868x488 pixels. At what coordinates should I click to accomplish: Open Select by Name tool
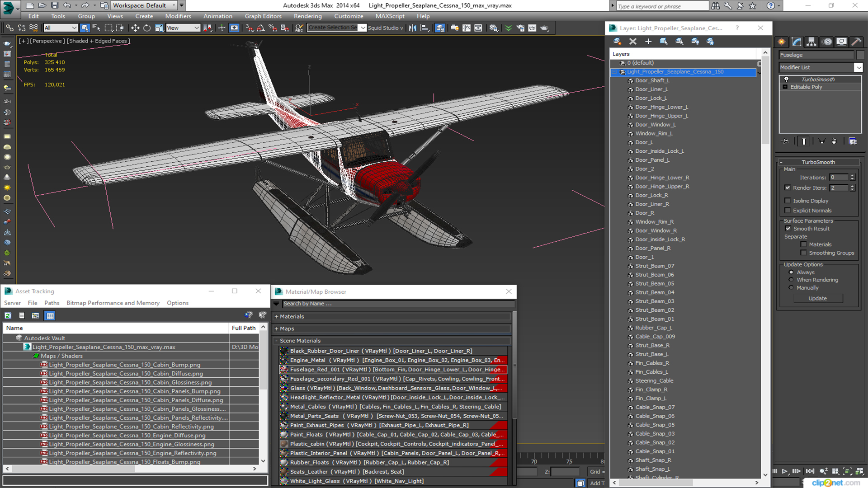[96, 28]
